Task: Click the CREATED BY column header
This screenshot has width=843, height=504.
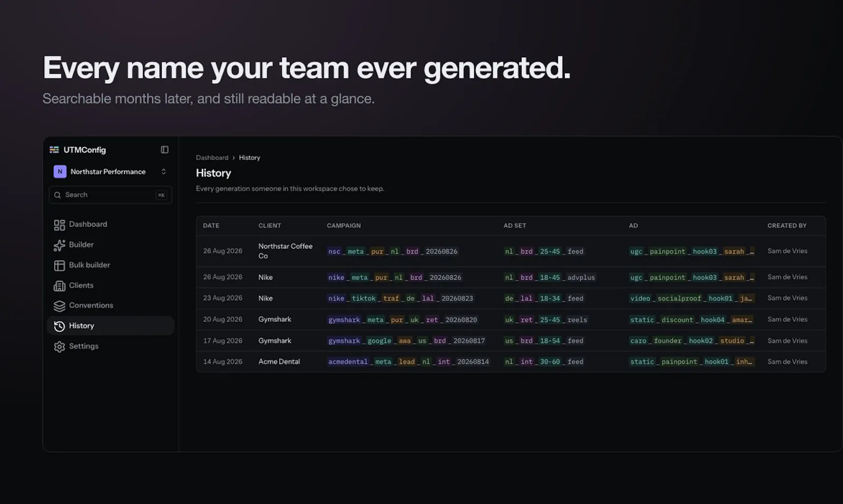Action: [787, 225]
